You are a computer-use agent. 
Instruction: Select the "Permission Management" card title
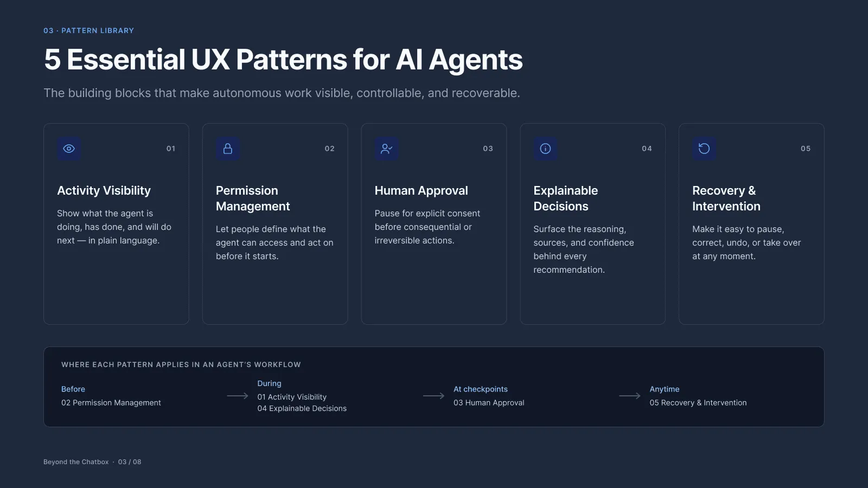(x=253, y=198)
